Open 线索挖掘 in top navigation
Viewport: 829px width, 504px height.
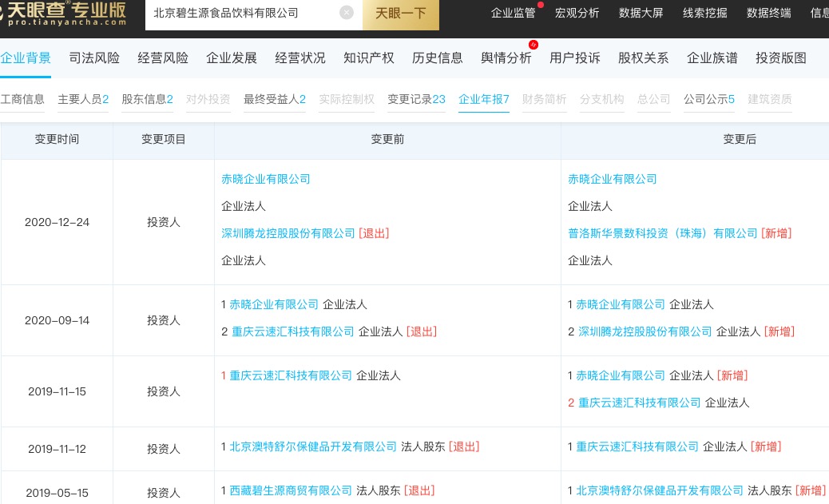point(704,14)
